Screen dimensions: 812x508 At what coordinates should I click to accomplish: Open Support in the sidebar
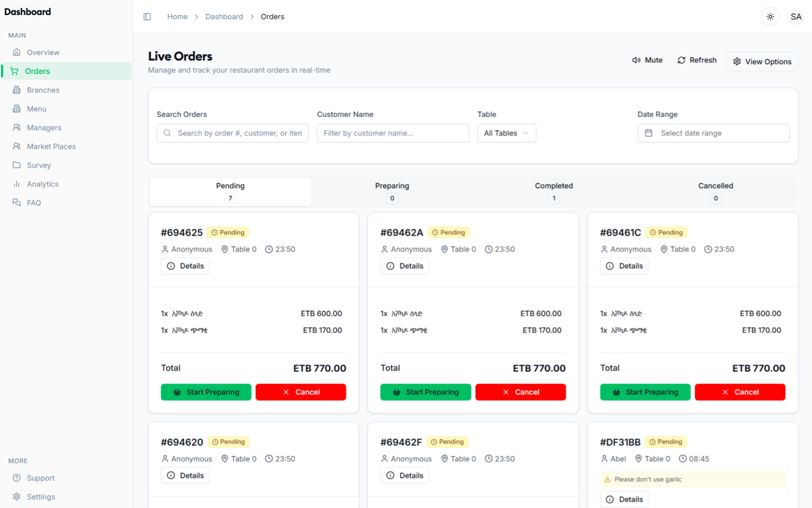click(40, 478)
